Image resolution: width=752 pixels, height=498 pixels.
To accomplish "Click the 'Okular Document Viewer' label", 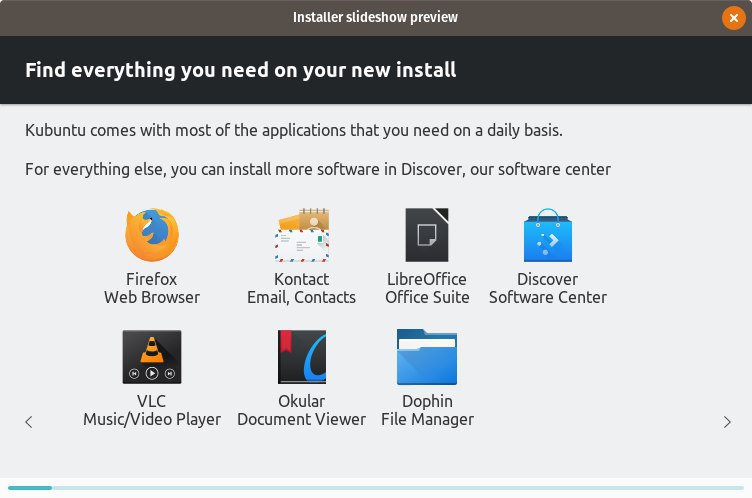I will [302, 410].
